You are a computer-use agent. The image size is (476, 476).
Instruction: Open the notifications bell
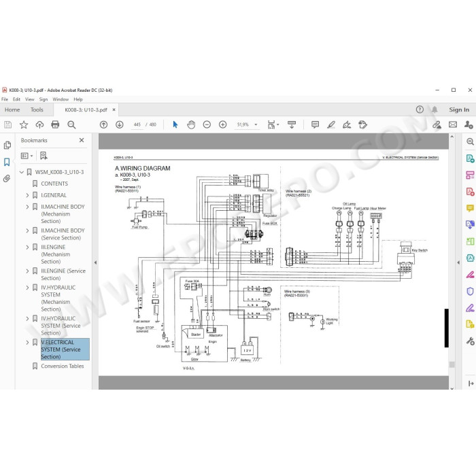435,109
